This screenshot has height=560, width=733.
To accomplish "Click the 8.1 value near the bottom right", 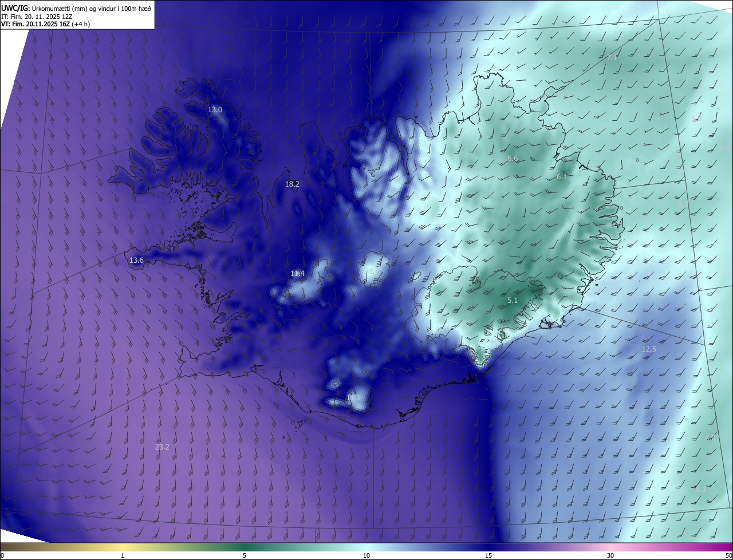I will [x=701, y=490].
